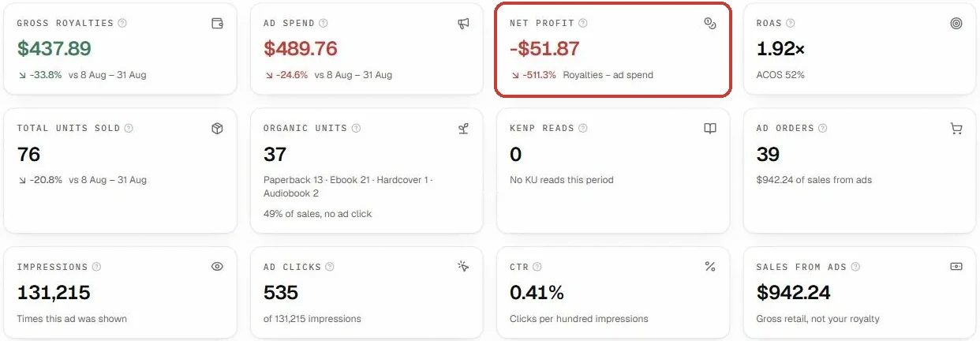Viewport: 980px width, 341px height.
Task: Select the $489.76 Ad Spend value
Action: coord(301,49)
